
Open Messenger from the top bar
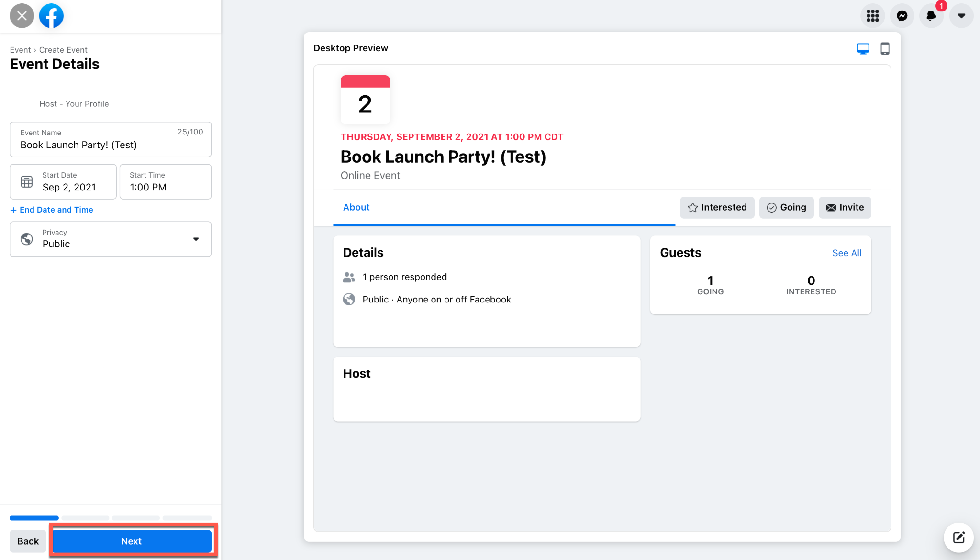(902, 16)
